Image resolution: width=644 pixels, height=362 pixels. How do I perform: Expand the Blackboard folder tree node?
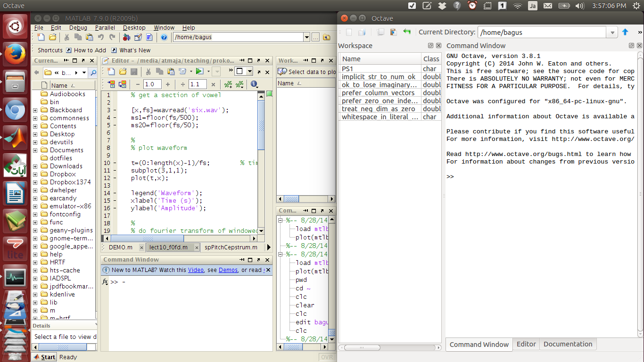pos(35,110)
